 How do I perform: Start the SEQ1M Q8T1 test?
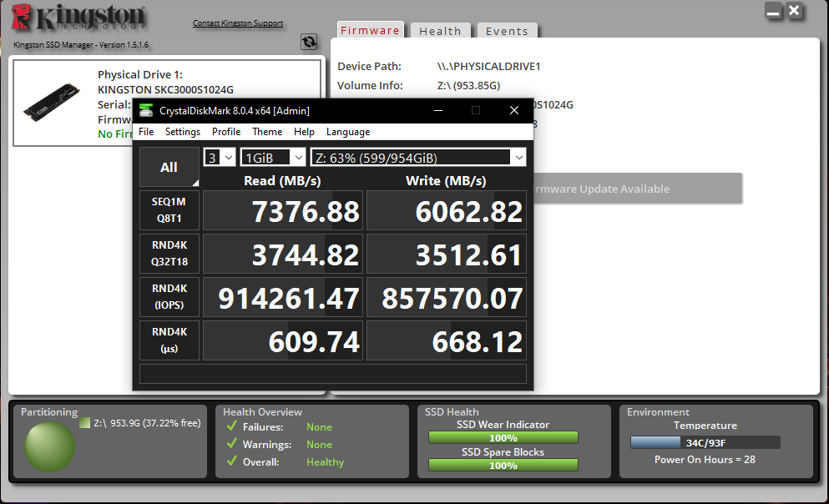click(169, 212)
